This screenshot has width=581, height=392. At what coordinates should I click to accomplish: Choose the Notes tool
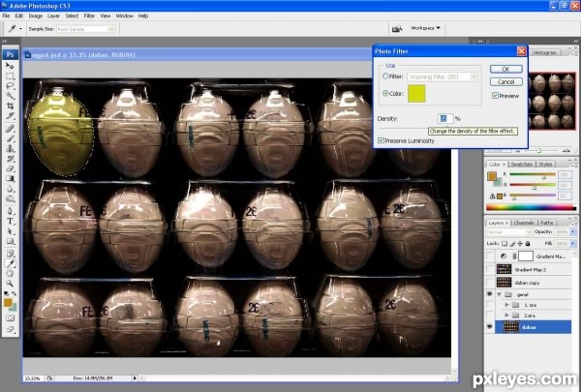pos(10,254)
